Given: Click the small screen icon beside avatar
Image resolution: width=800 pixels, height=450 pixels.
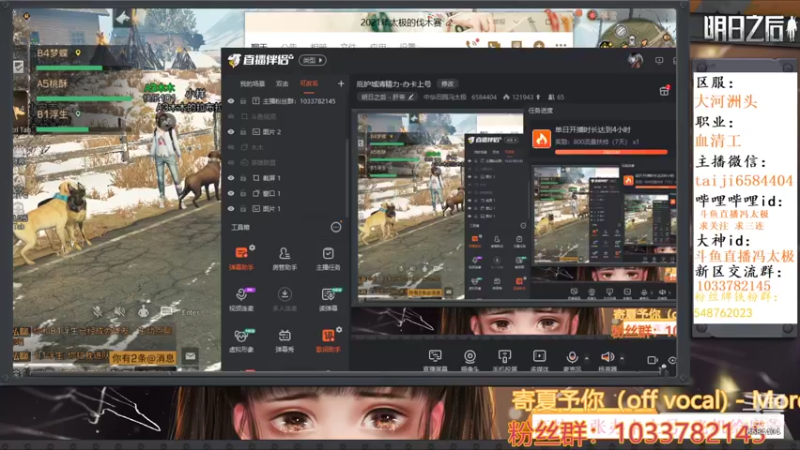Looking at the screenshot, I should [x=659, y=60].
